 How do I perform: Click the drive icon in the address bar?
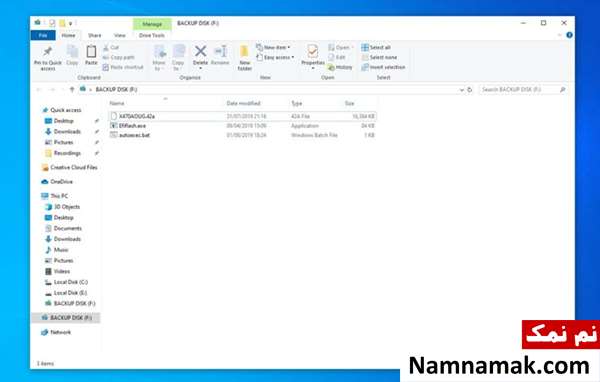click(83, 89)
